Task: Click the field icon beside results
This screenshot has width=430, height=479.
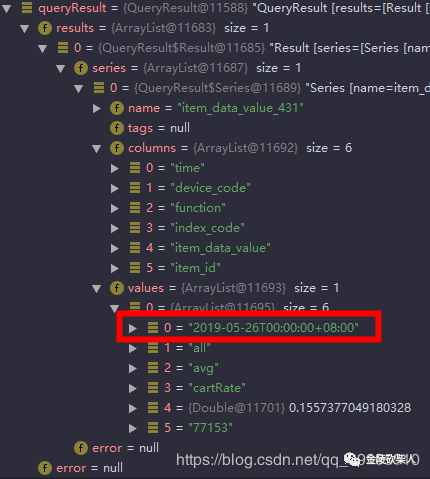Action: coord(45,28)
